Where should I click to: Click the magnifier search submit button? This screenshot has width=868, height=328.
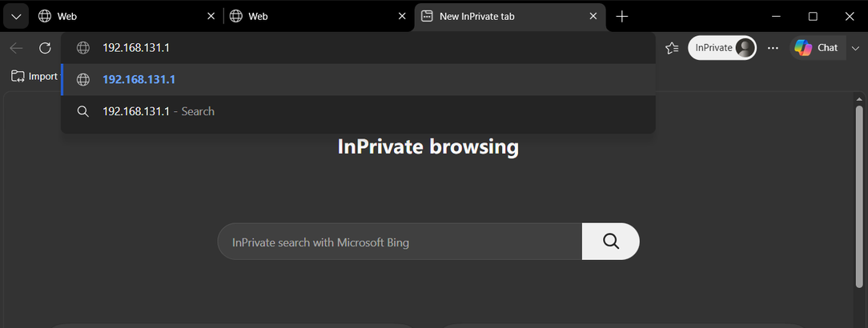coord(611,242)
